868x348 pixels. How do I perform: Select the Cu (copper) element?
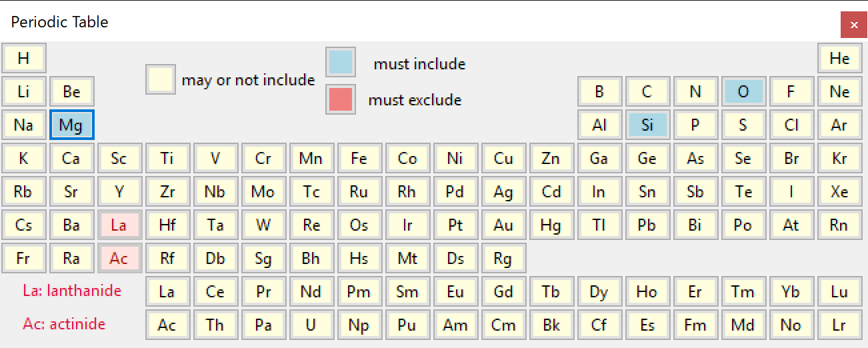point(503,158)
